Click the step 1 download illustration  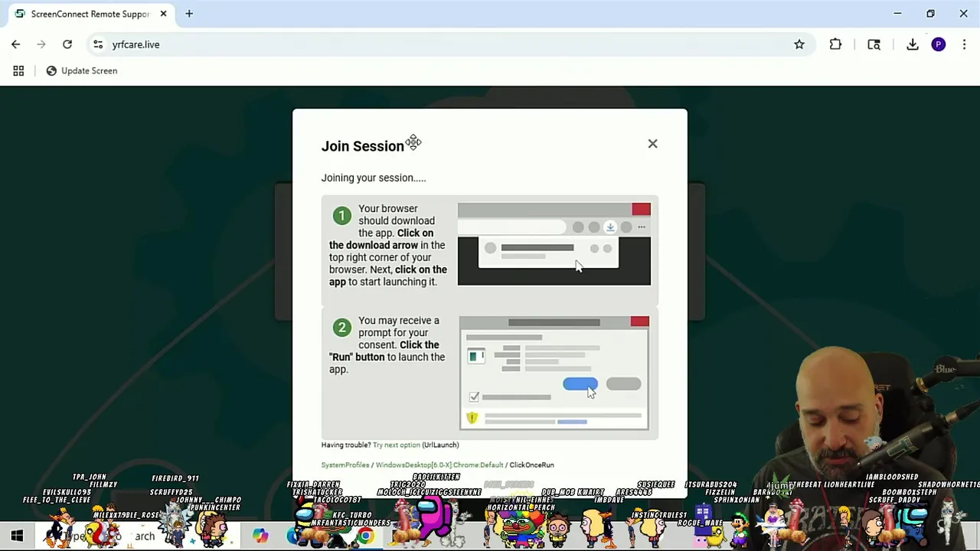[x=554, y=244]
